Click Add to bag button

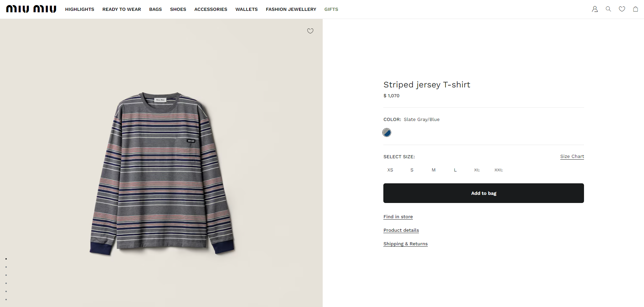pos(483,193)
